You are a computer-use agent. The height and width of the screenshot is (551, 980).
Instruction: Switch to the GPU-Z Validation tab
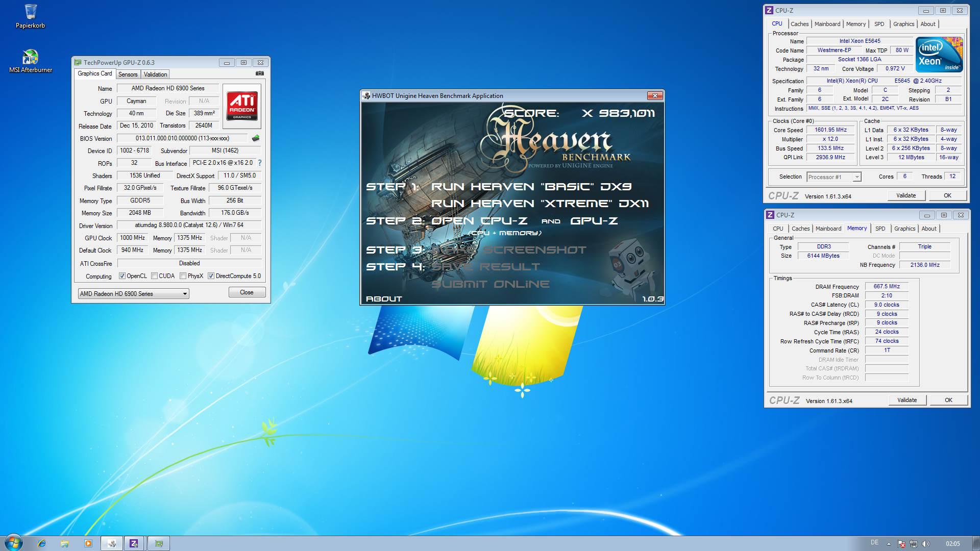point(155,74)
